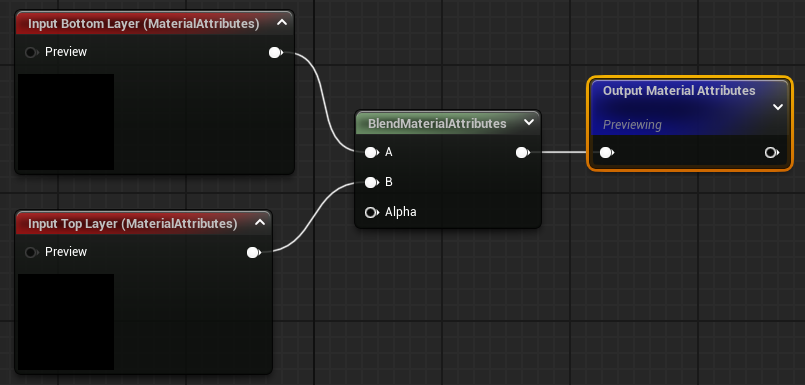Collapse the Input Bottom Layer node
This screenshot has height=385, width=805.
point(282,23)
